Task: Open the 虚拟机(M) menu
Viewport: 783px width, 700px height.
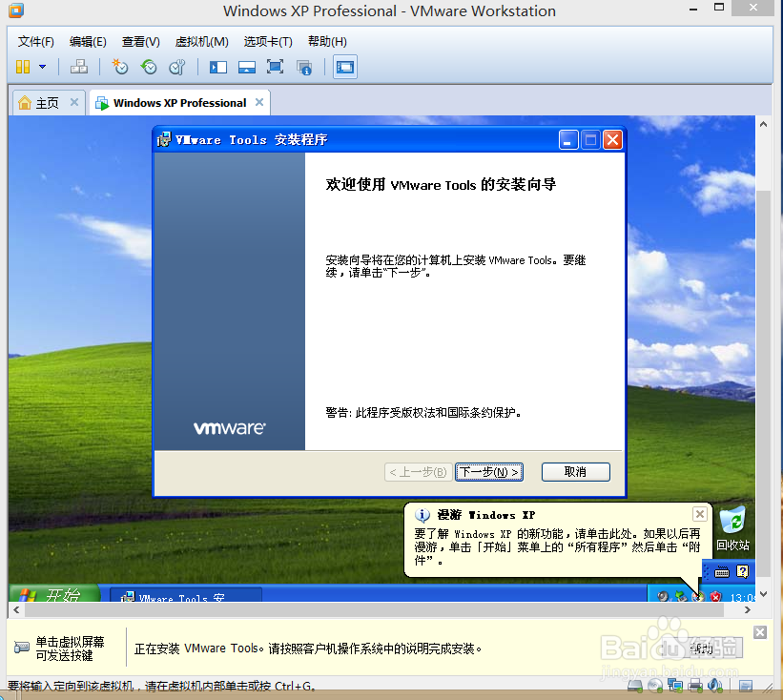Action: pos(202,41)
